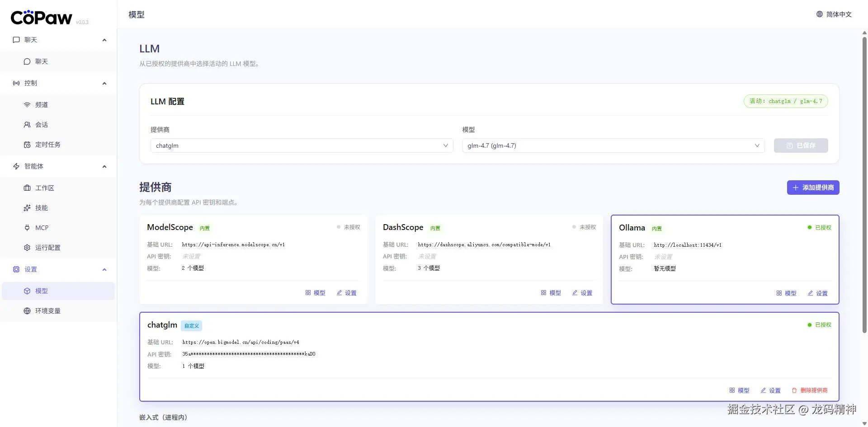Go to 频道 in the sidebar
Viewport: 868px width, 427px height.
point(58,105)
